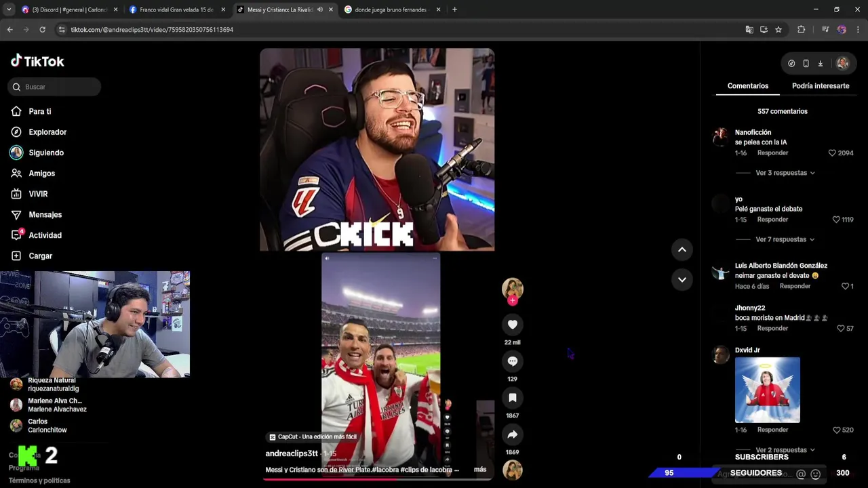Viewport: 868px width, 488px height.
Task: Like Jhonny22's comment heart
Action: pos(841,328)
